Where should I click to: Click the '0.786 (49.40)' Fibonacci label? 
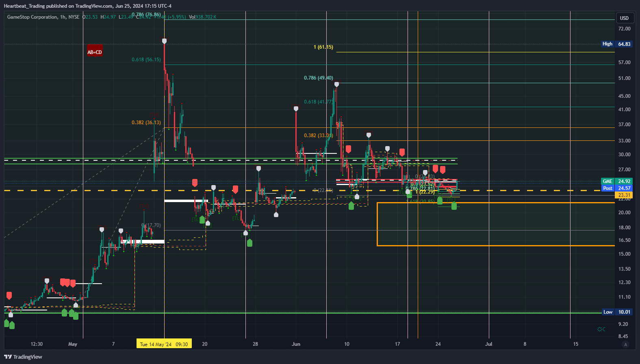(x=319, y=78)
